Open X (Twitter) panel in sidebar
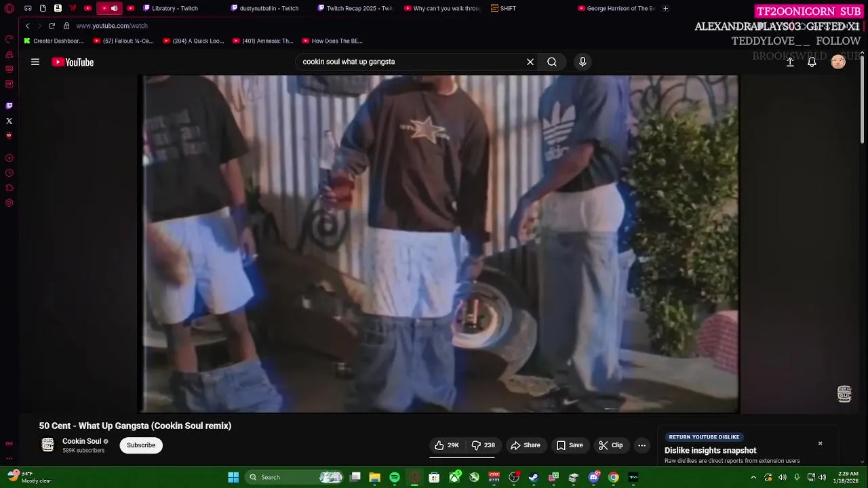 click(9, 121)
